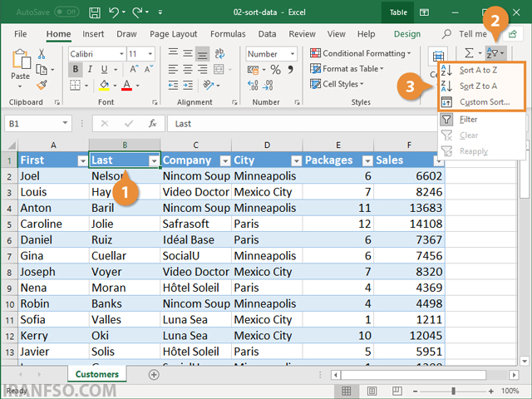Choose Sort Z to A
This screenshot has height=399, width=532.
pyautogui.click(x=478, y=86)
